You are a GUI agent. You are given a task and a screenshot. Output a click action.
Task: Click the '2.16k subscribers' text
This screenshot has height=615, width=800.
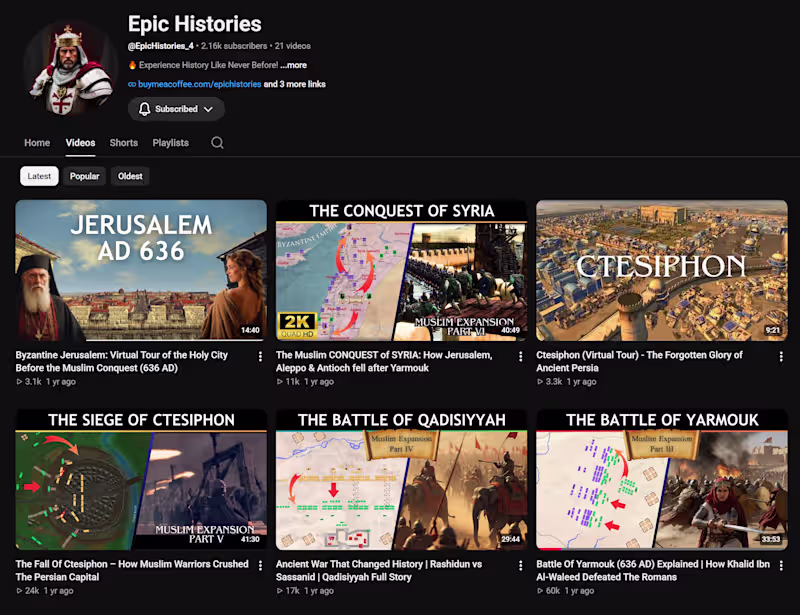pyautogui.click(x=234, y=46)
